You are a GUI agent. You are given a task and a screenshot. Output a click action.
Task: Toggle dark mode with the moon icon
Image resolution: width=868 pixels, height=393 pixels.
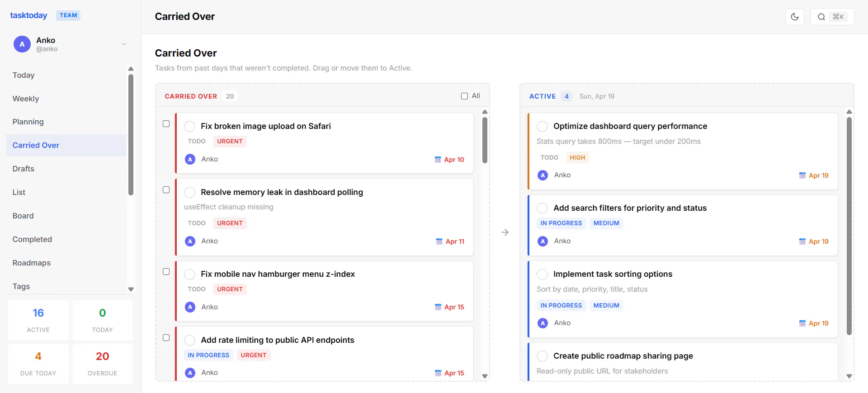795,17
